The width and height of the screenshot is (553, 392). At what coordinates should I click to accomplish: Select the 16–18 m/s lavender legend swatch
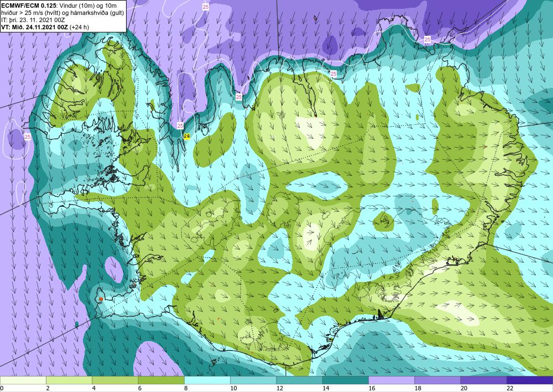click(392, 380)
